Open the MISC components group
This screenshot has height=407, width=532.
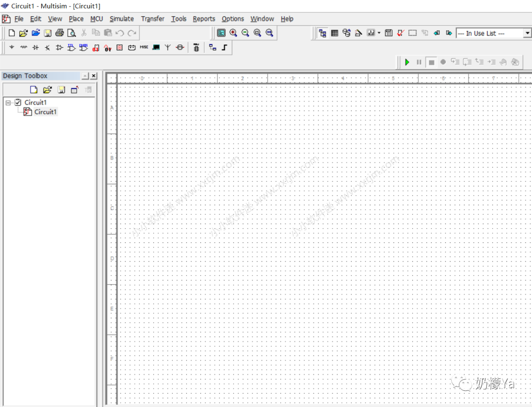[144, 47]
